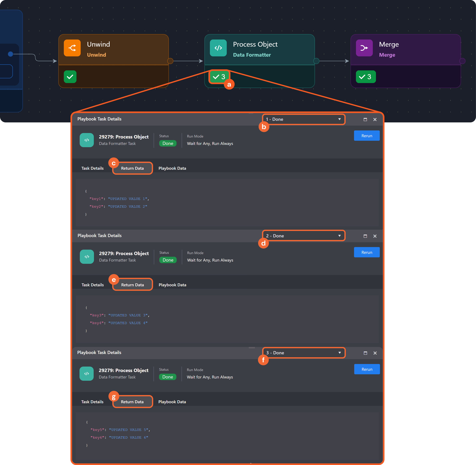476x465 pixels.
Task: Click the green Done status badge in the first panel
Action: pyautogui.click(x=168, y=143)
